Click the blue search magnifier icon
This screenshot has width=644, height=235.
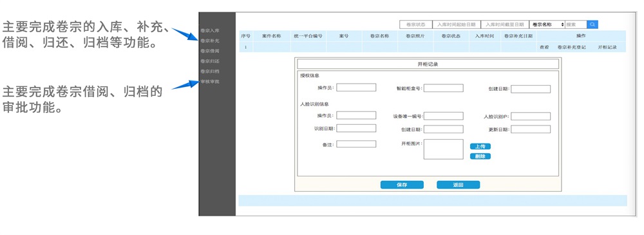coord(592,24)
